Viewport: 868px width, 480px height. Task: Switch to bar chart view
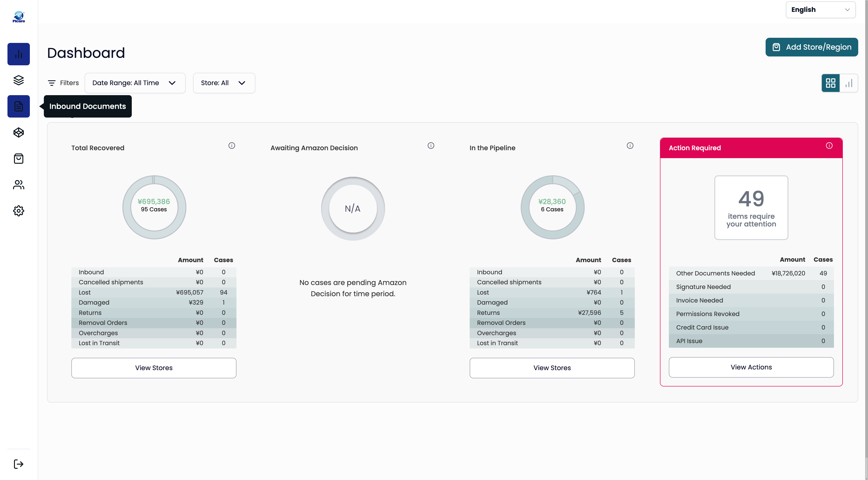click(x=849, y=83)
